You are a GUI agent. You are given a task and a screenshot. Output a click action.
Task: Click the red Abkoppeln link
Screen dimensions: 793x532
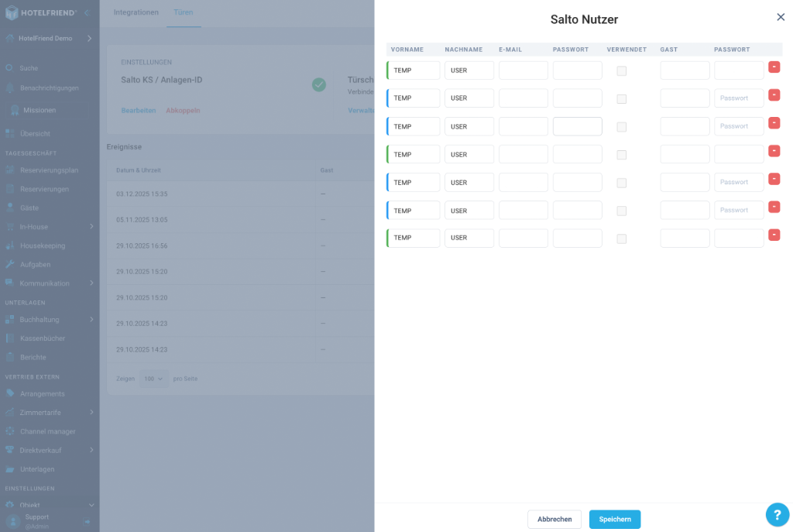pos(183,110)
